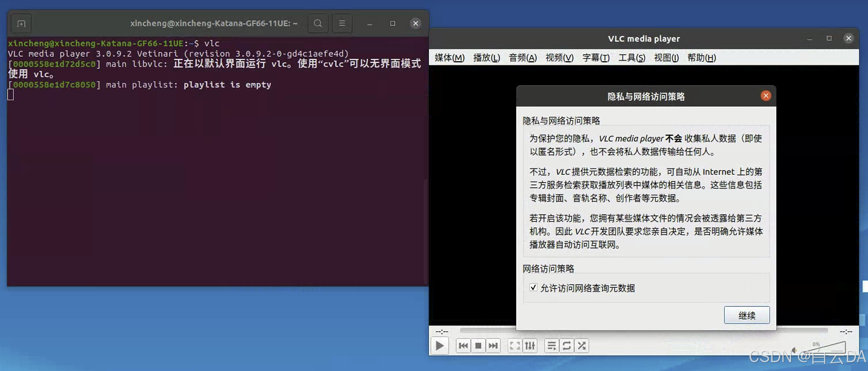Open the 字幕(T) menu
Screen dimensions: 868x371
(x=596, y=58)
